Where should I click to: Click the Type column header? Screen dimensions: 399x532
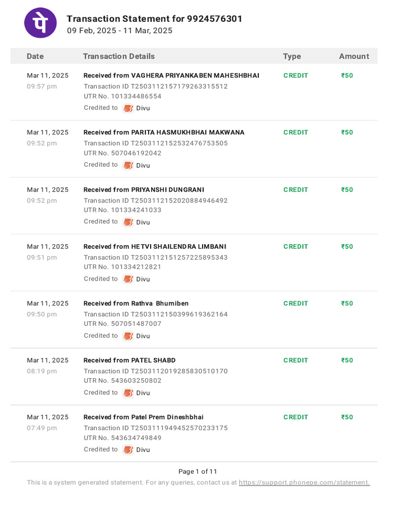coord(292,56)
